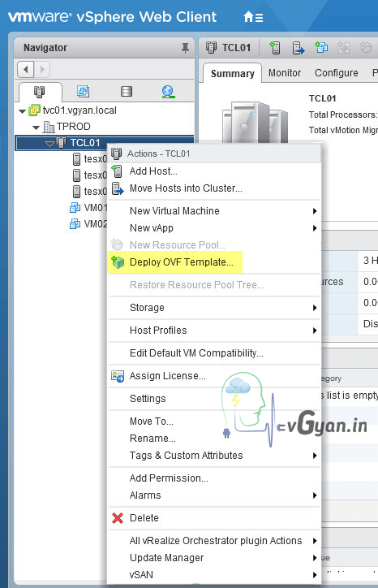Click Deploy OVF Template icon
378x588 pixels.
118,262
